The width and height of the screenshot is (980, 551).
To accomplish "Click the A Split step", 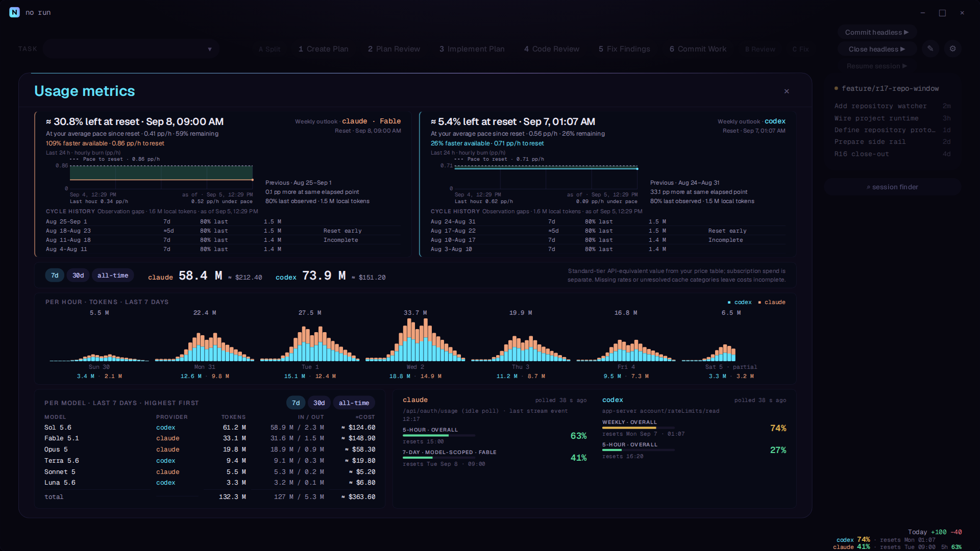I will point(269,49).
